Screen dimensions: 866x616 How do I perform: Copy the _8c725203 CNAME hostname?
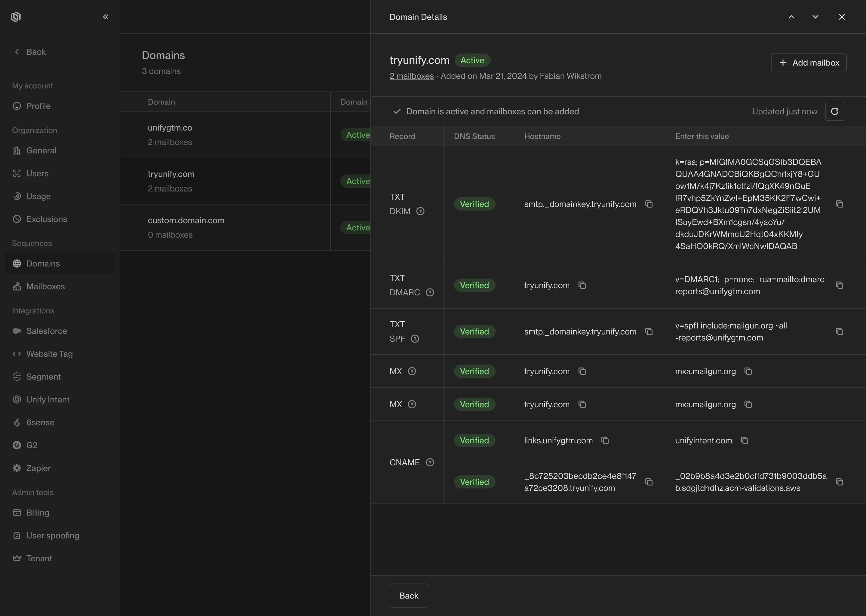[x=649, y=482]
